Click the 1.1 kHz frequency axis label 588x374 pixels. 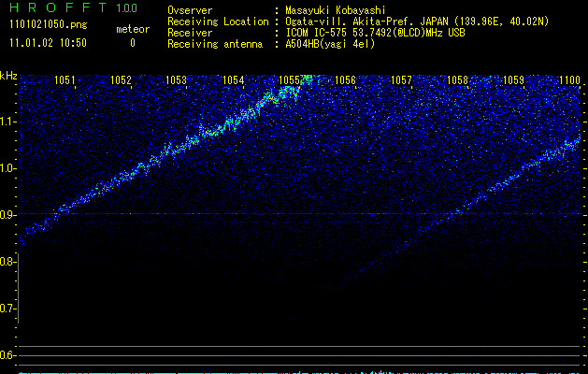click(x=7, y=122)
